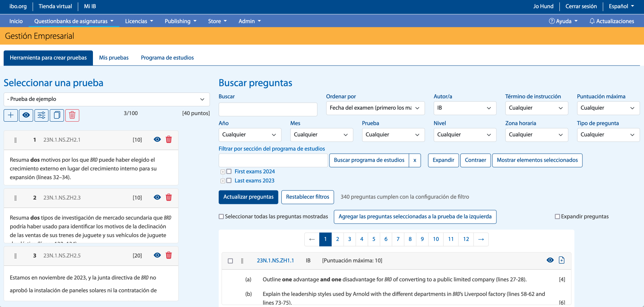Preview the test with the toolbar eye icon
This screenshot has height=307, width=644.
coord(26,115)
